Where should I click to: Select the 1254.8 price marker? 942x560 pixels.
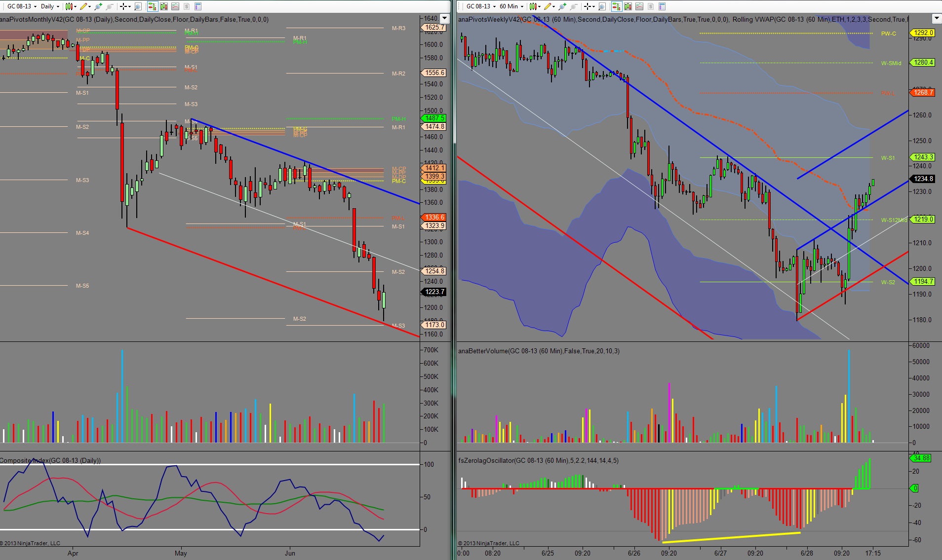pyautogui.click(x=433, y=271)
